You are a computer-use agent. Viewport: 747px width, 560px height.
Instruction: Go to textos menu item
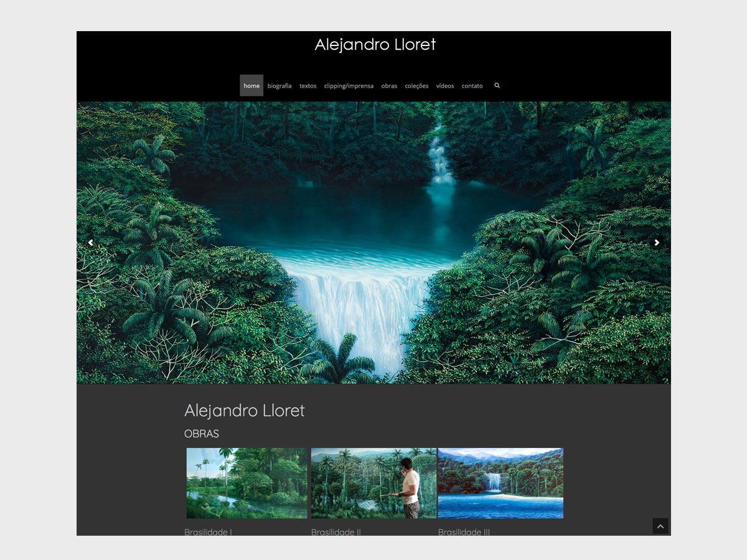tap(308, 86)
